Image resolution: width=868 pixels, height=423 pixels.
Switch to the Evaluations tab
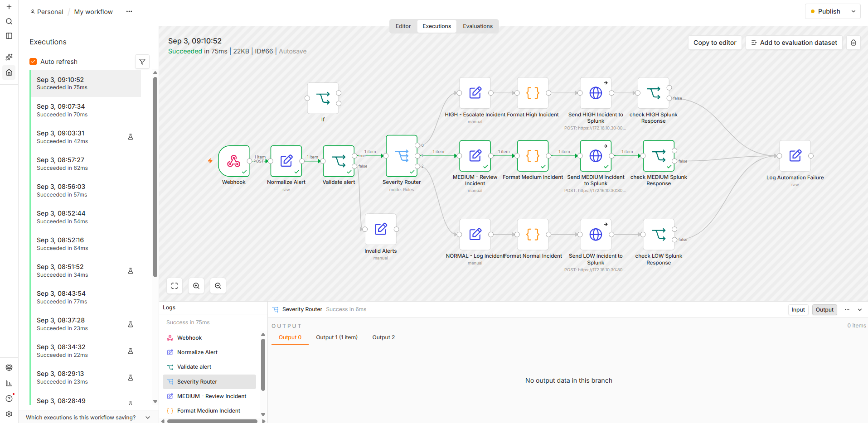[x=478, y=26]
